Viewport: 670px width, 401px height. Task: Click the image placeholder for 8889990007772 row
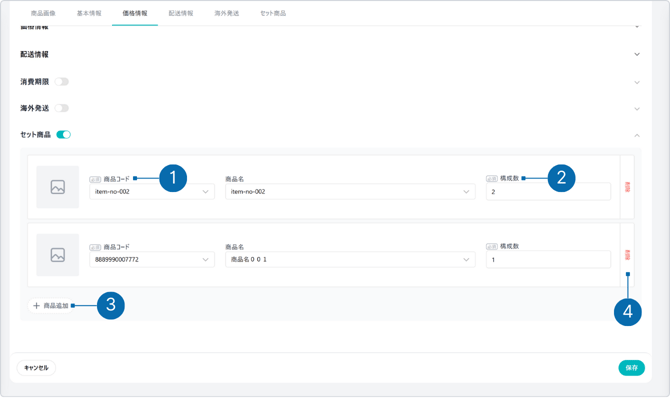(58, 255)
